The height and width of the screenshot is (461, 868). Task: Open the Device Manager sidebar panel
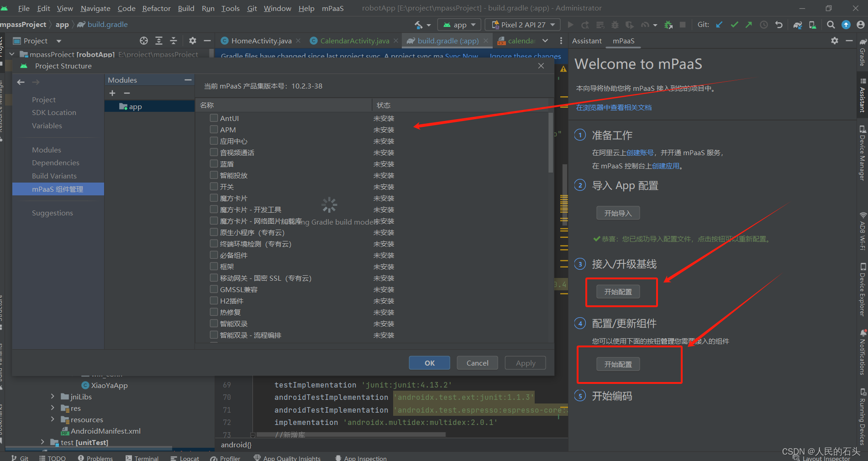click(x=862, y=155)
